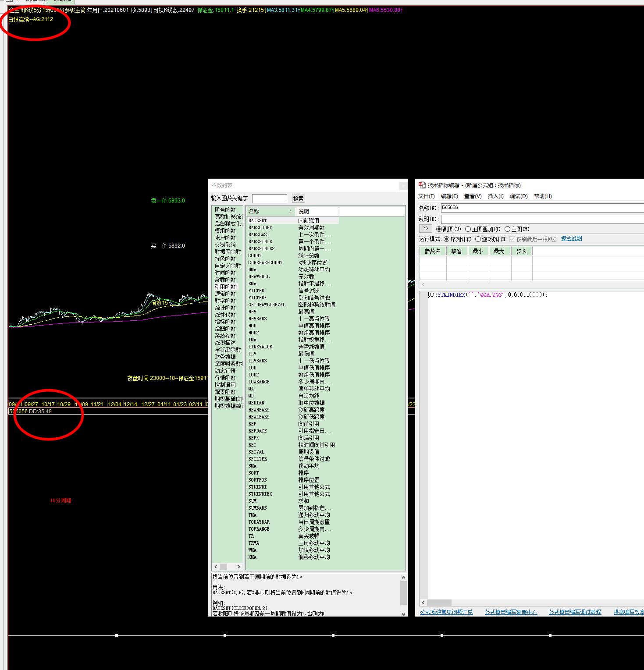Select the BACKSET function row
This screenshot has height=670, width=644.
(293, 221)
